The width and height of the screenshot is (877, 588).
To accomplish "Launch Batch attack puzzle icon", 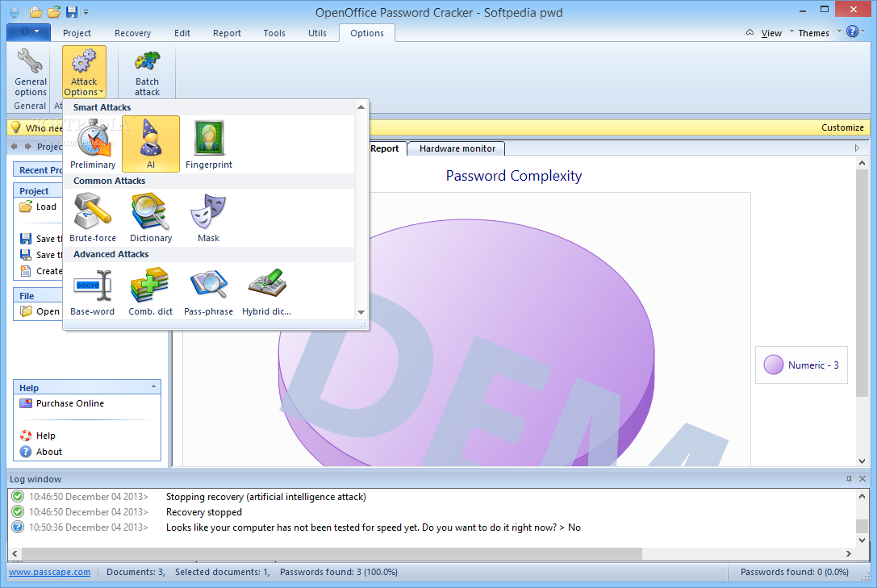I will [147, 72].
